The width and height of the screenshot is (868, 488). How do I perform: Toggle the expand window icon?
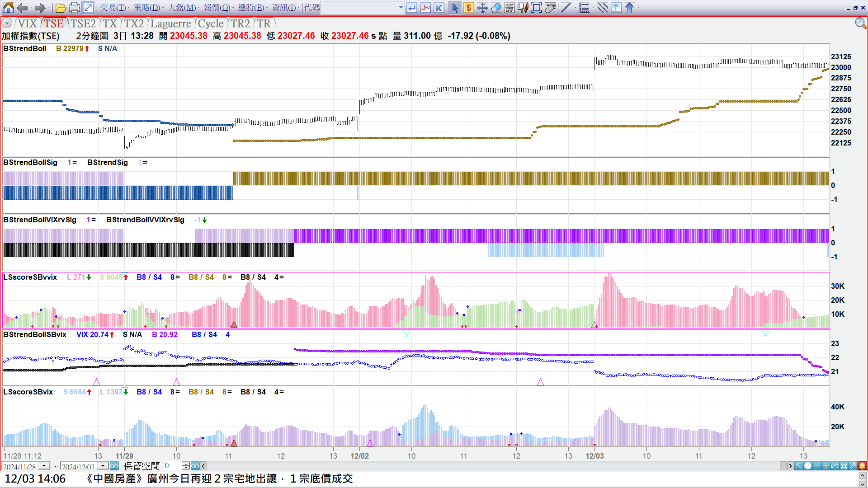pos(88,8)
